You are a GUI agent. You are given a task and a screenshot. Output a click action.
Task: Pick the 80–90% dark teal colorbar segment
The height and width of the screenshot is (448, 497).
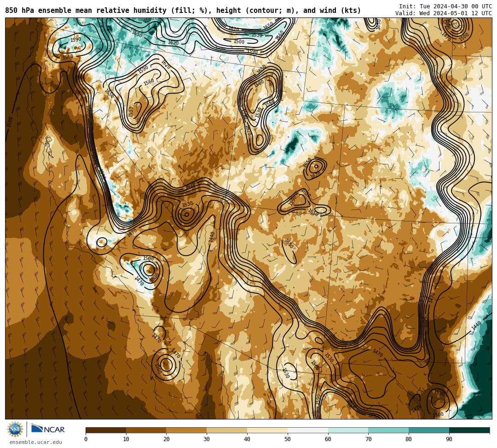(429, 430)
